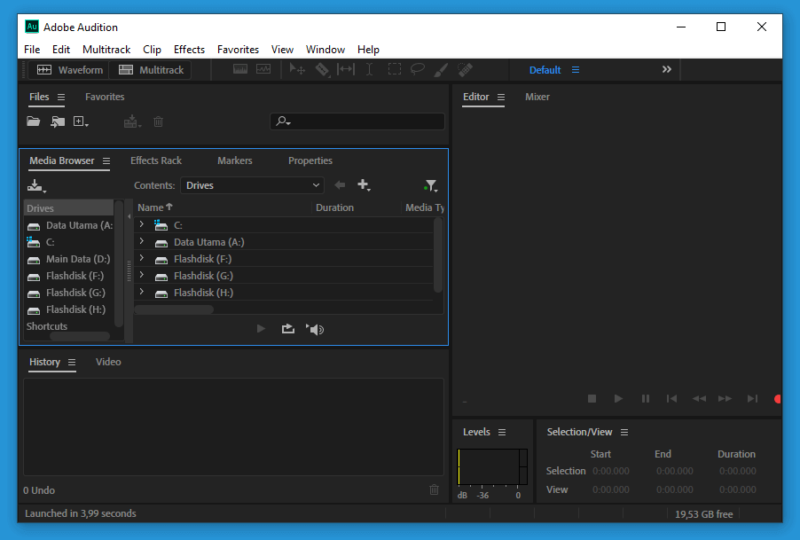The height and width of the screenshot is (540, 800).
Task: Select the Razor tool
Action: coord(322,69)
